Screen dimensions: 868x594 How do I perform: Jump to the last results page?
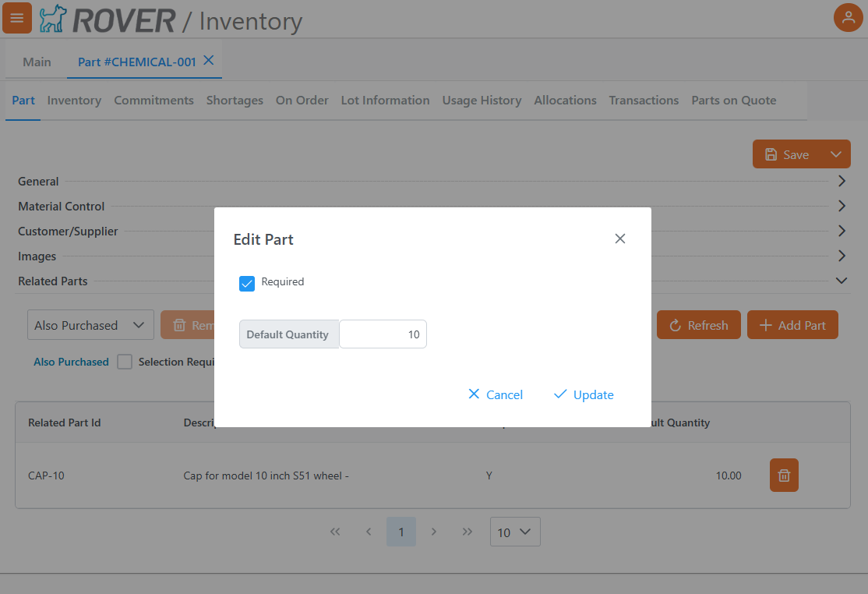click(467, 532)
